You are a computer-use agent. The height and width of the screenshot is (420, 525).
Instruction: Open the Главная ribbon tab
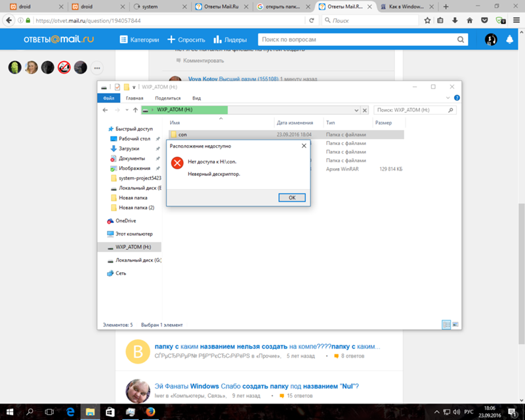coord(135,98)
